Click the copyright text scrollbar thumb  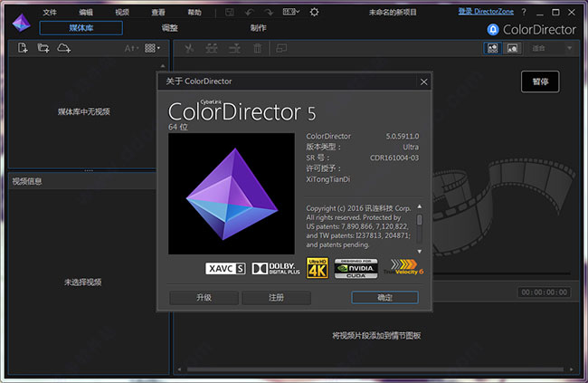click(420, 220)
